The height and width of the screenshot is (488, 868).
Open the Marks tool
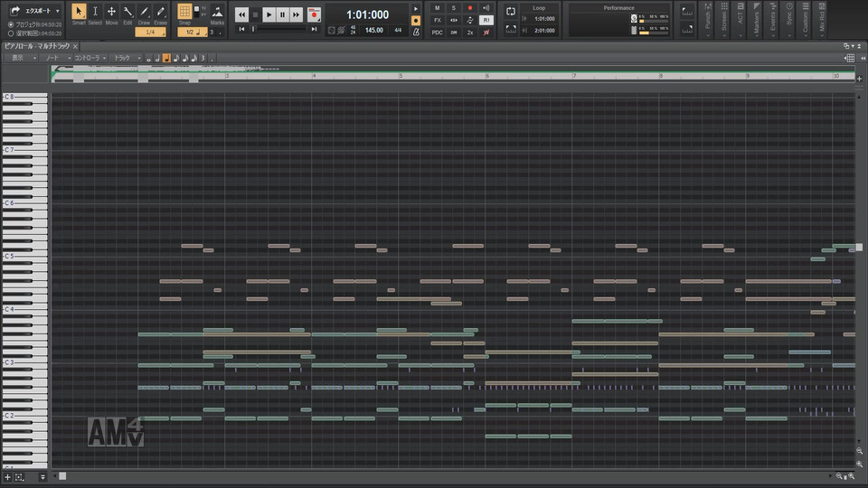tap(217, 14)
